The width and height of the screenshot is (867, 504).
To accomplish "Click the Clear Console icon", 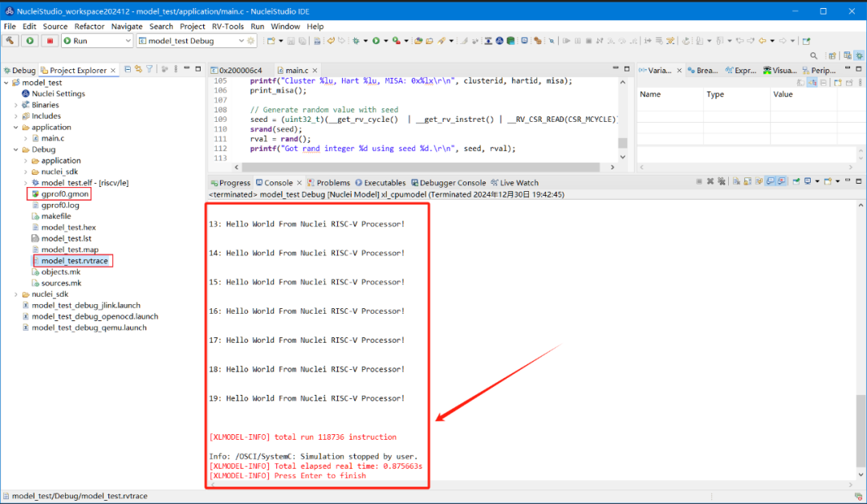I will pyautogui.click(x=736, y=181).
